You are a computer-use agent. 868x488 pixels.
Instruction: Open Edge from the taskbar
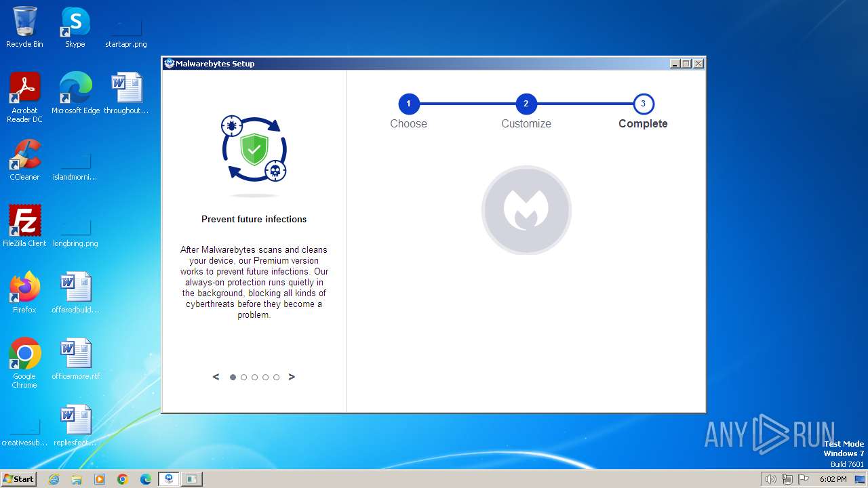click(146, 479)
